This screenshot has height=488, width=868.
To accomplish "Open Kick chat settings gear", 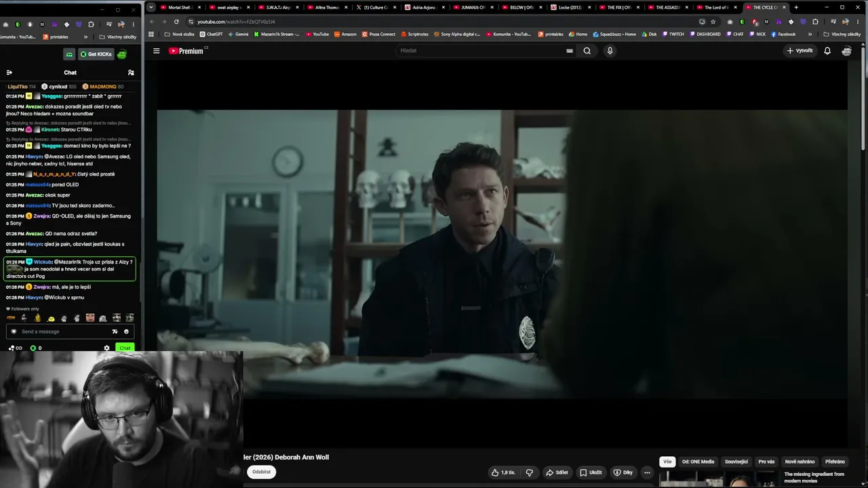I will click(x=106, y=348).
